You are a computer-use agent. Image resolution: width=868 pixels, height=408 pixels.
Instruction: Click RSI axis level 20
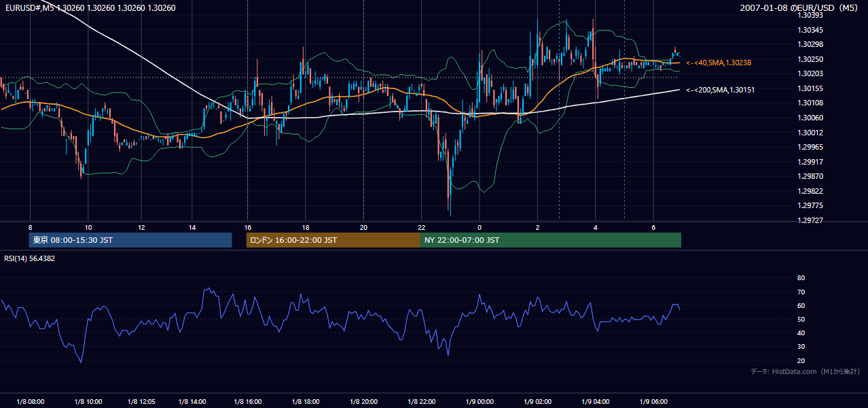801,360
